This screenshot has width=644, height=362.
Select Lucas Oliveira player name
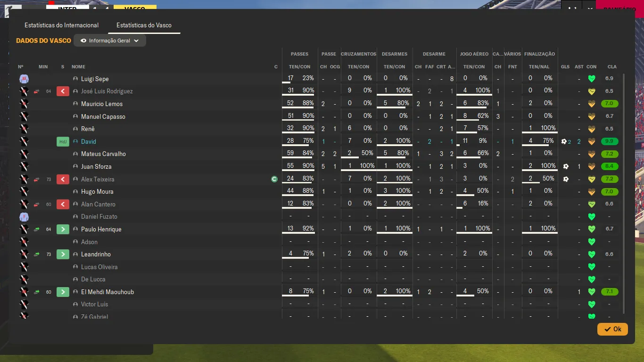coord(99,267)
